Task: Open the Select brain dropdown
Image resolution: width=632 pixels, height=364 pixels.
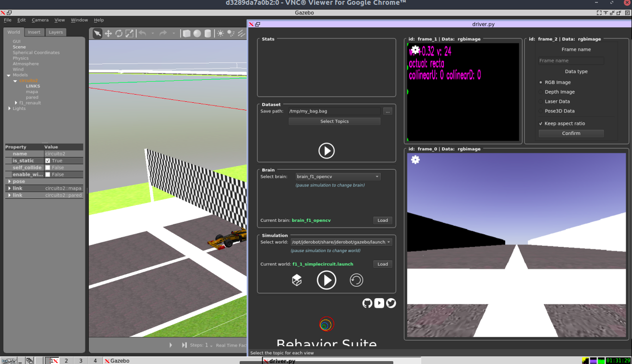Action: (338, 177)
